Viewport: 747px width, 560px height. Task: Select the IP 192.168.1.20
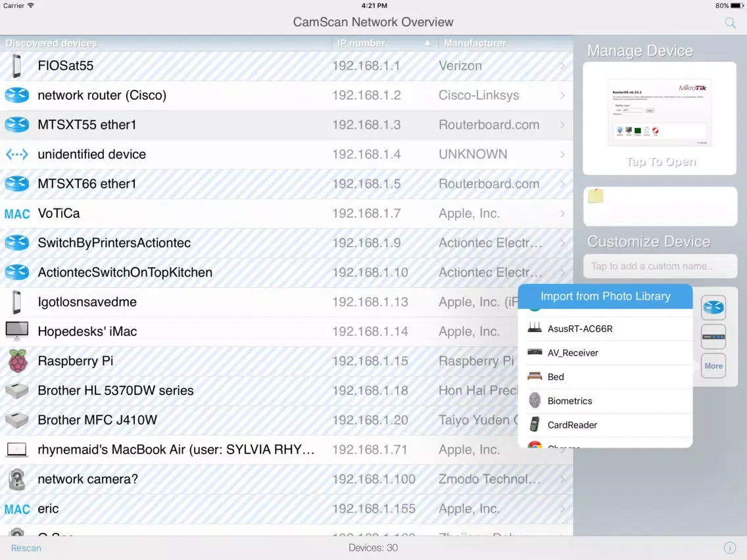(370, 420)
